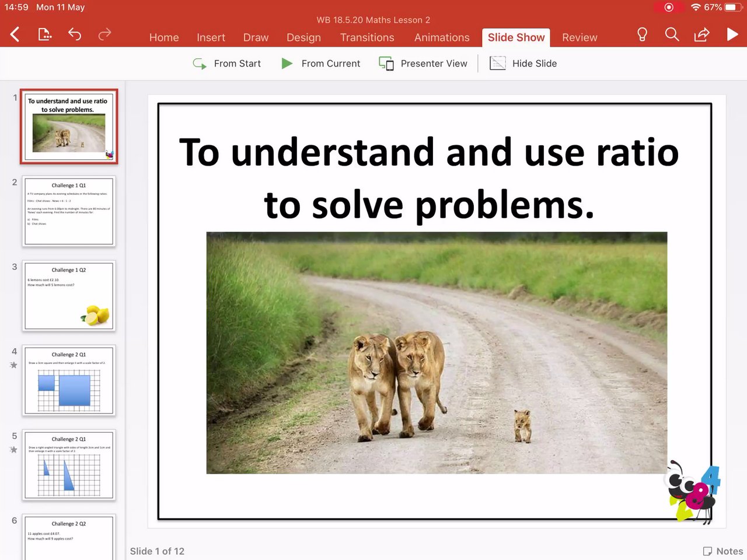Open the file options icon

45,34
